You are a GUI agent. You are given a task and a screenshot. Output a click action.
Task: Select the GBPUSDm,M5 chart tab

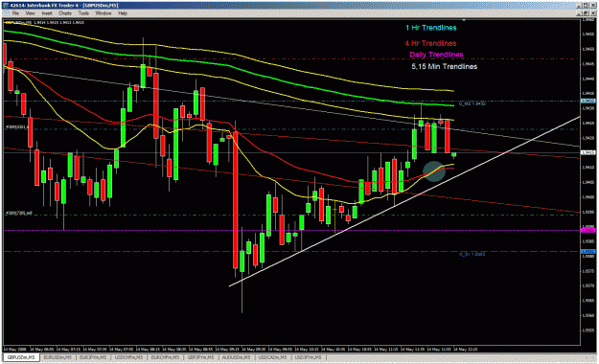(x=21, y=357)
